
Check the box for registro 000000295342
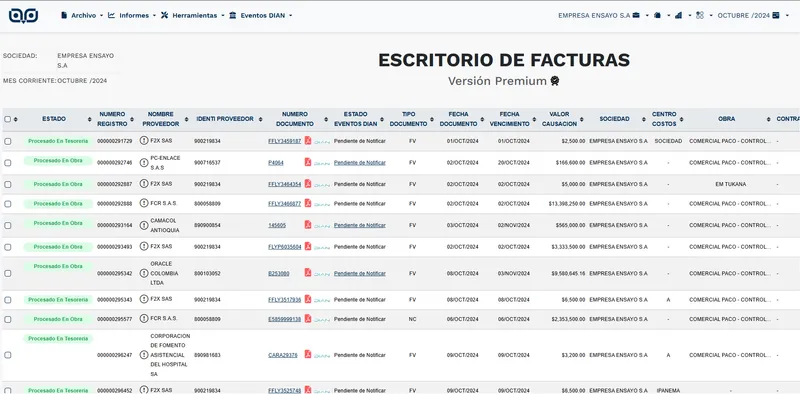pos(8,274)
